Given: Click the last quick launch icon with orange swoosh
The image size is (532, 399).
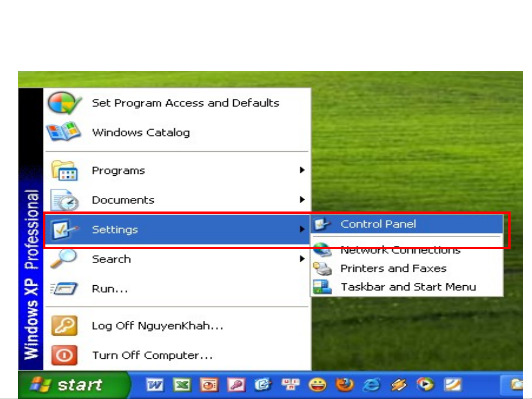Looking at the screenshot, I should (x=453, y=385).
